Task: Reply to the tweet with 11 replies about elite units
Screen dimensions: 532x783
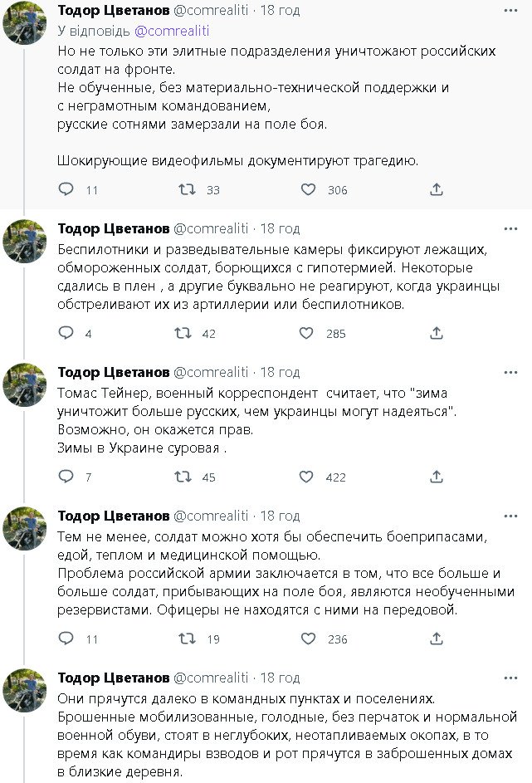Action: (66, 190)
